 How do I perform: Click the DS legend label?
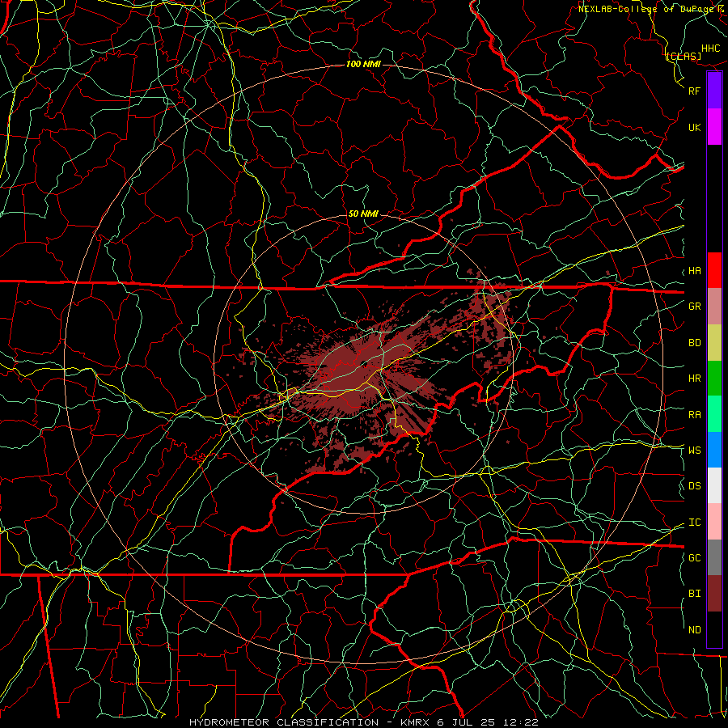coord(694,486)
